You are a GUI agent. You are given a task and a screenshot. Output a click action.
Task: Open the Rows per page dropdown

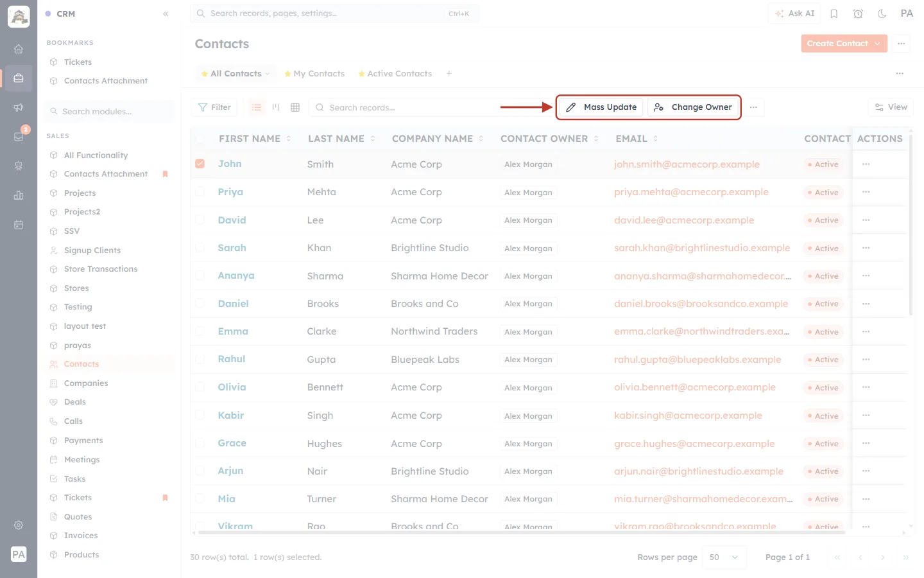pos(724,557)
